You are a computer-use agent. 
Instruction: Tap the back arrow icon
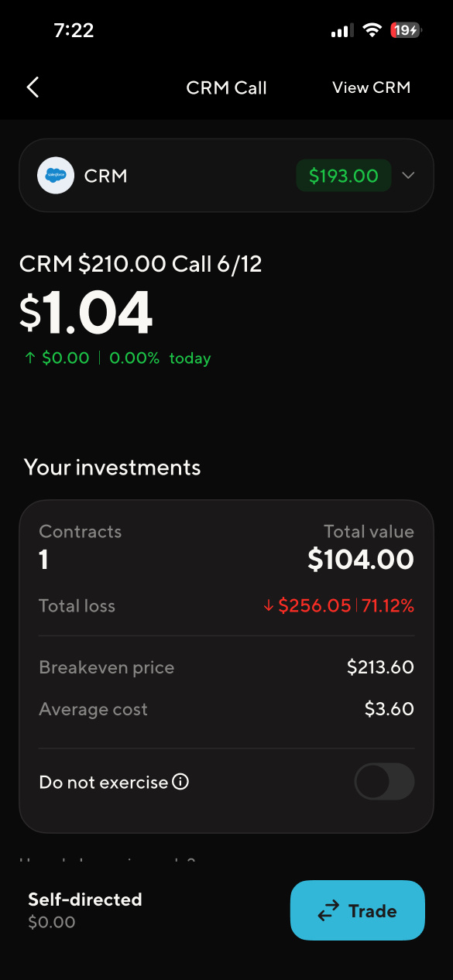tap(33, 87)
